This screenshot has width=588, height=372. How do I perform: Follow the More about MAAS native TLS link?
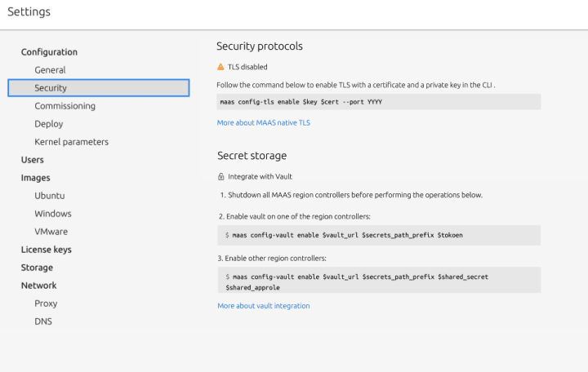(263, 123)
